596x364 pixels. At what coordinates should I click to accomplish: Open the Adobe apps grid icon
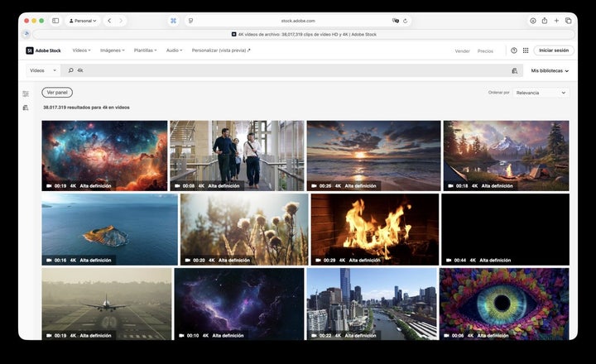tap(525, 50)
